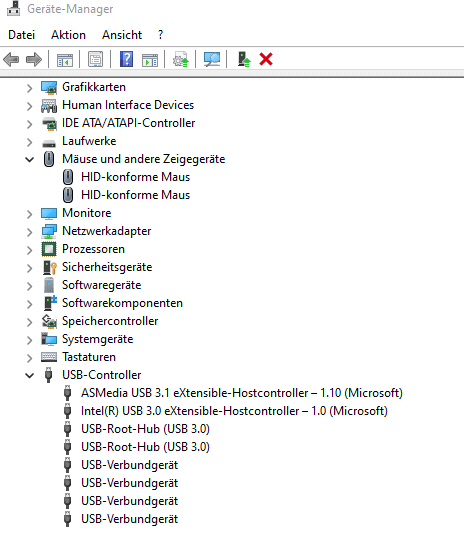
Task: Select the USB-Controller label
Action: 101,375
